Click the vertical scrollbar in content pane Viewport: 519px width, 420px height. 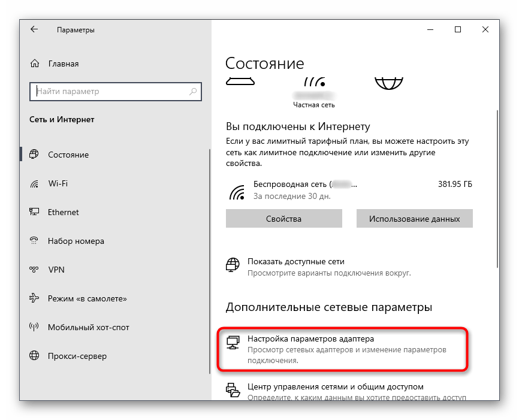(498, 186)
